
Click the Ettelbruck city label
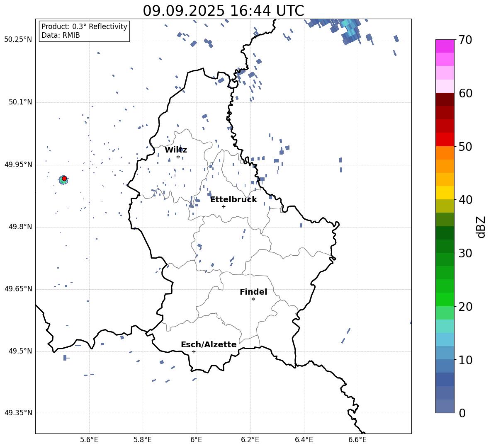point(233,200)
